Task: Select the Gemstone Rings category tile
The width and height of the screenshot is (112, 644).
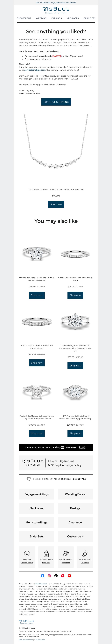Action: 37,522
